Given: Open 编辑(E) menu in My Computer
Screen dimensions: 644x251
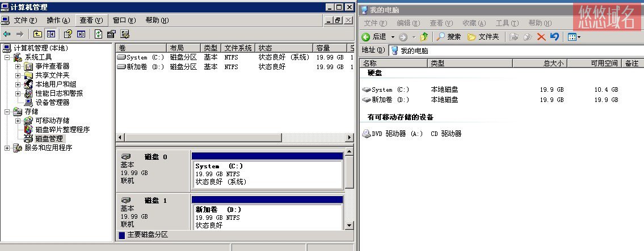Looking at the screenshot, I should point(409,23).
